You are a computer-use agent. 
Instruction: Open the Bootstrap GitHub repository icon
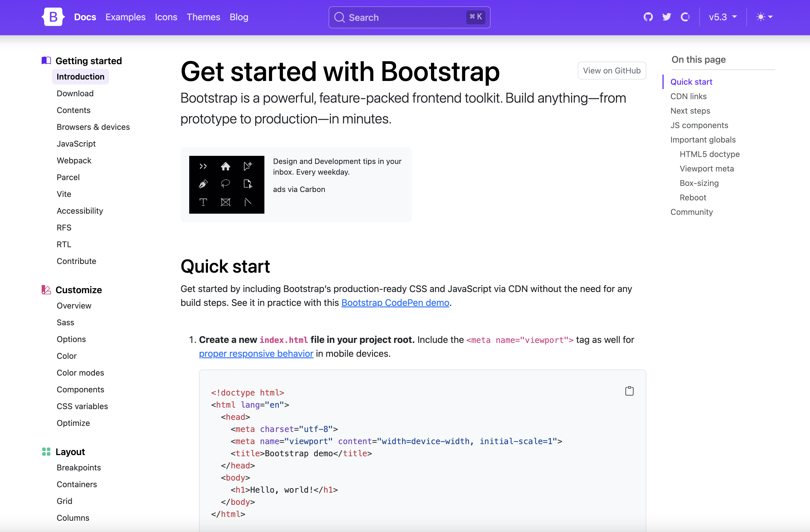(648, 17)
